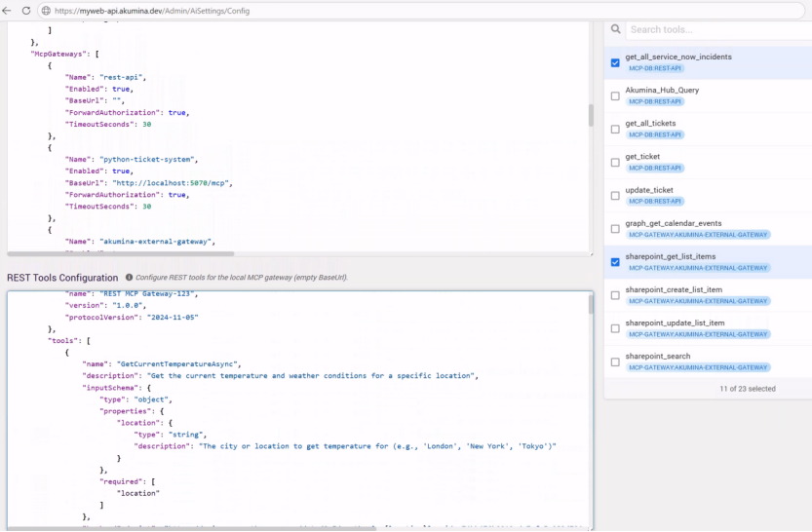This screenshot has width=812, height=532.
Task: Focus the Search tools field
Action: (x=718, y=29)
